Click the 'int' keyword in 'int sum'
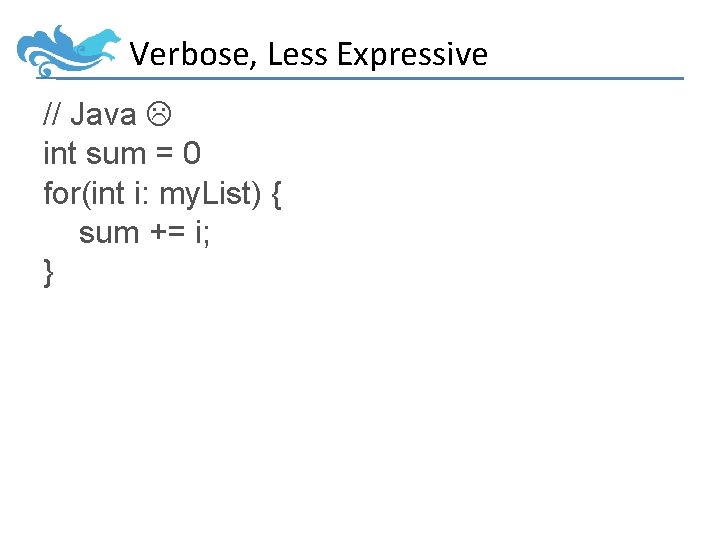The image size is (720, 540). (60, 154)
